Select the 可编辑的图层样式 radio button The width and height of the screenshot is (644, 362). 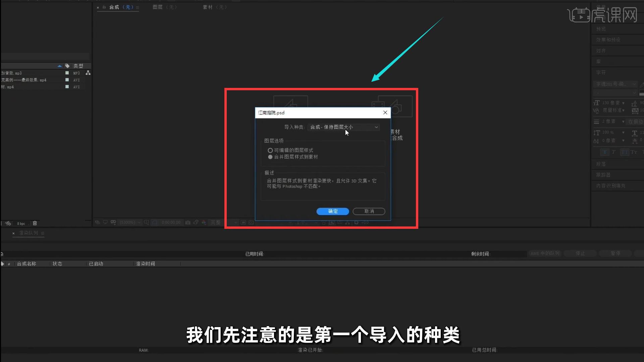click(270, 150)
